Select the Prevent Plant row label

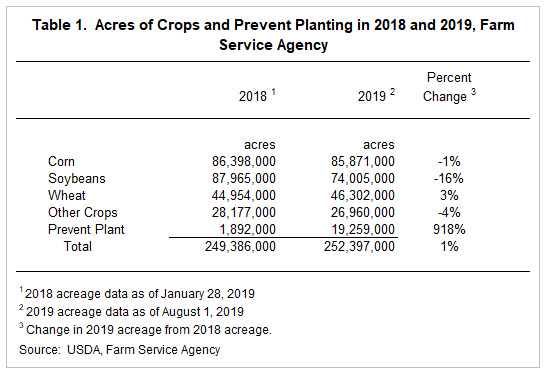coord(86,229)
